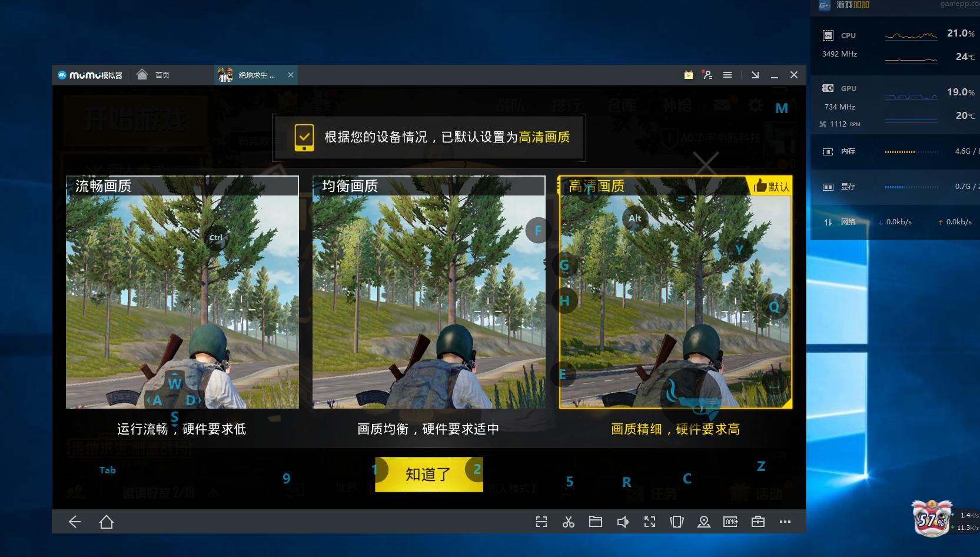This screenshot has height=557, width=980.
Task: Switch to the 首页 home tab
Action: [x=154, y=75]
